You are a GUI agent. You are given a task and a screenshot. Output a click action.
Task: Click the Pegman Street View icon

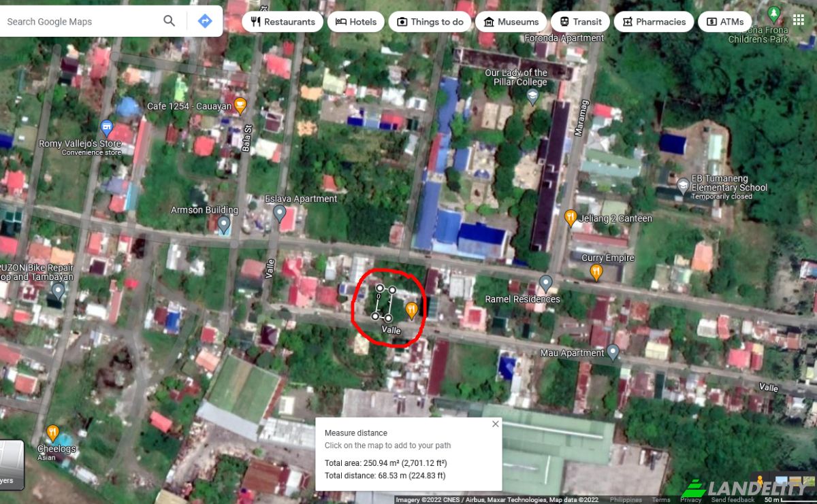click(760, 481)
